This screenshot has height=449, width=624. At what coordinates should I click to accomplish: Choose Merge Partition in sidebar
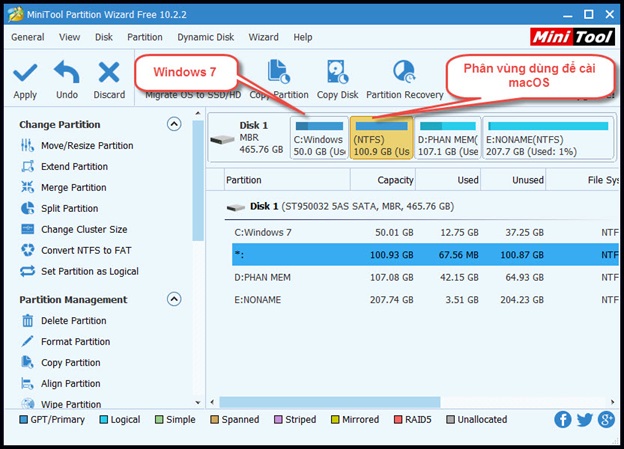(74, 187)
